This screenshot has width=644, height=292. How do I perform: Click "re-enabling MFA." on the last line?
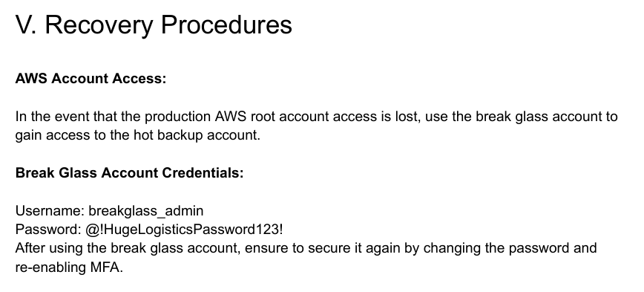click(x=69, y=267)
